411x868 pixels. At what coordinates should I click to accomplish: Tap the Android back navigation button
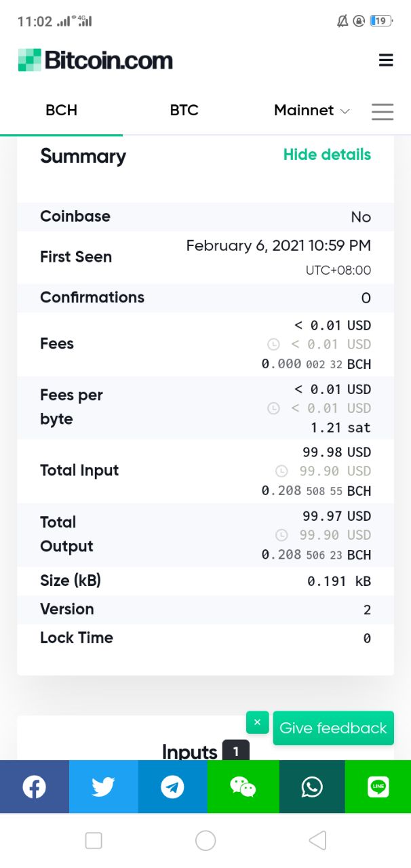click(317, 841)
